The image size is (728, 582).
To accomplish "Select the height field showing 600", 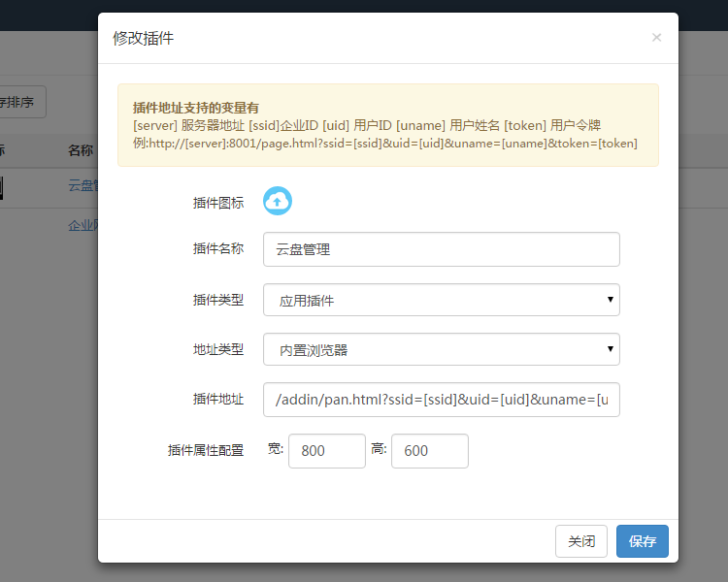I will [429, 451].
